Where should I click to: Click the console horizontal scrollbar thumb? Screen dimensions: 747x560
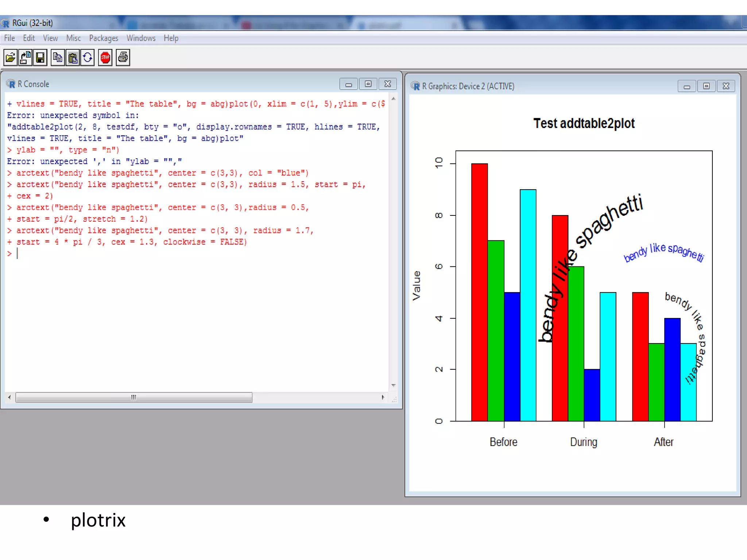133,397
